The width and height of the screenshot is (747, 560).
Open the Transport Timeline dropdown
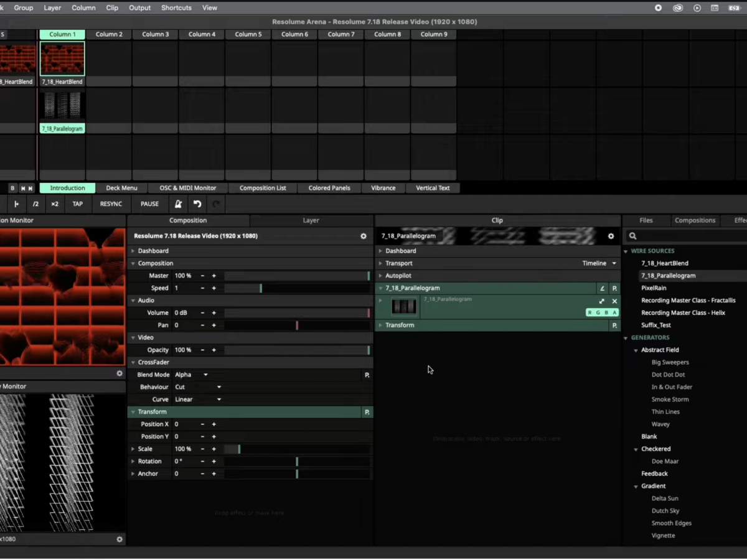click(x=599, y=263)
